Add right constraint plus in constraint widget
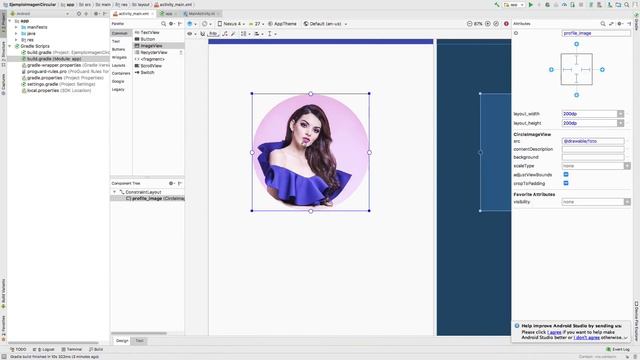 (x=602, y=70)
